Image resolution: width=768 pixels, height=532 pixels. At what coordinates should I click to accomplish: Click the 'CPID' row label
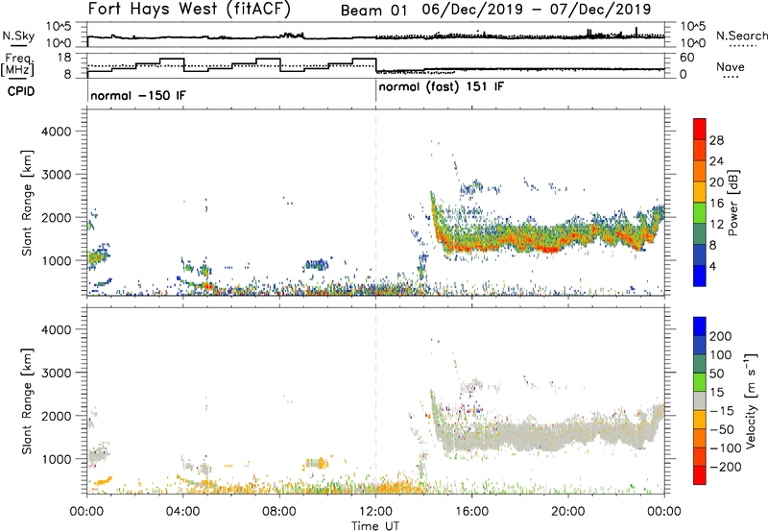pyautogui.click(x=21, y=91)
